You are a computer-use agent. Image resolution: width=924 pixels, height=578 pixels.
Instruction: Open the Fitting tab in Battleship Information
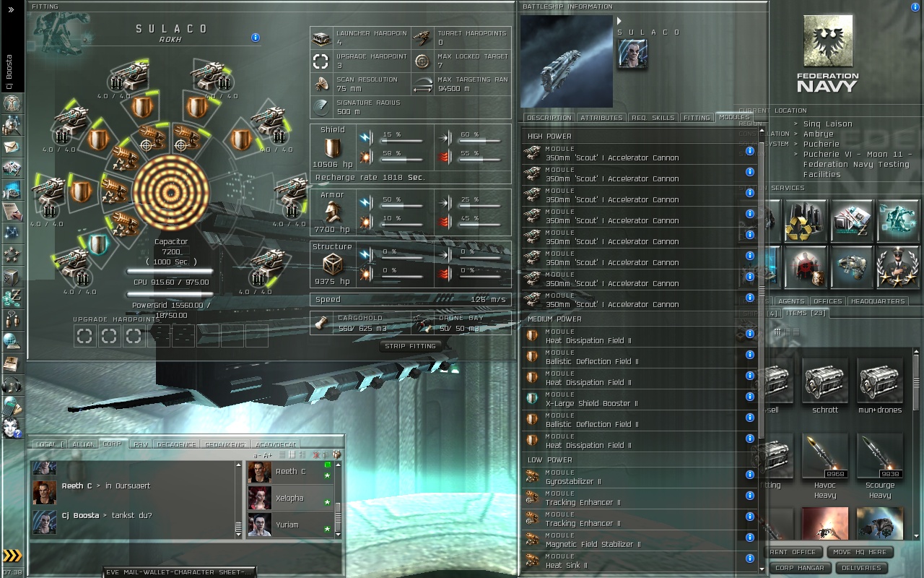point(697,118)
